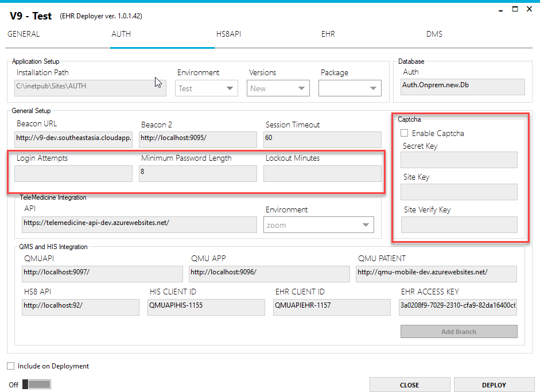The width and height of the screenshot is (540, 392).
Task: Select the DMS tab
Action: (x=434, y=34)
